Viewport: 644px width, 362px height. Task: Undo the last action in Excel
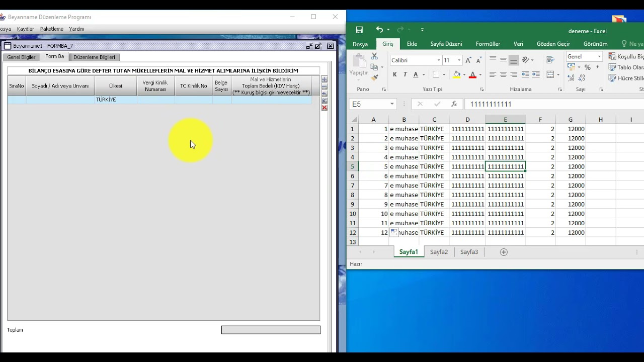click(379, 30)
